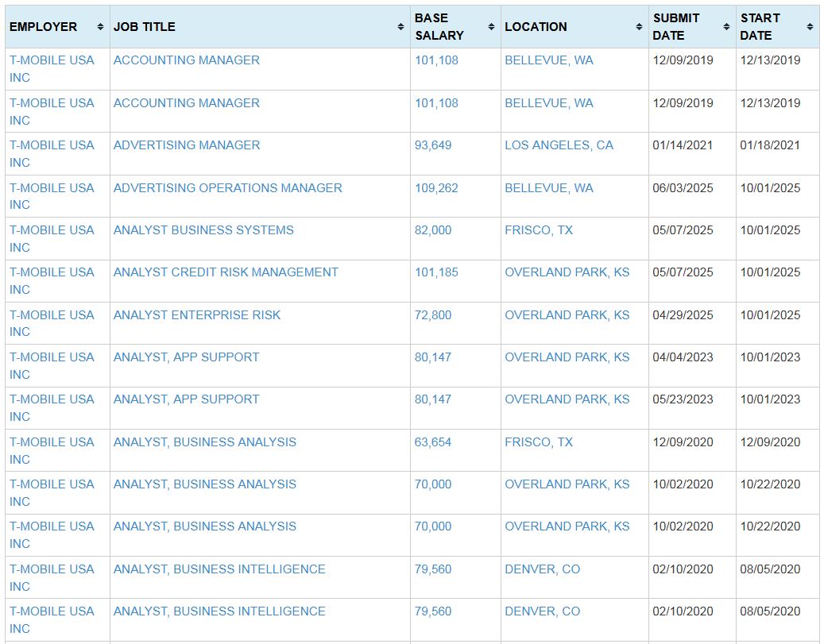Select submit date 05/23/2023
This screenshot has height=644, width=824.
[683, 399]
